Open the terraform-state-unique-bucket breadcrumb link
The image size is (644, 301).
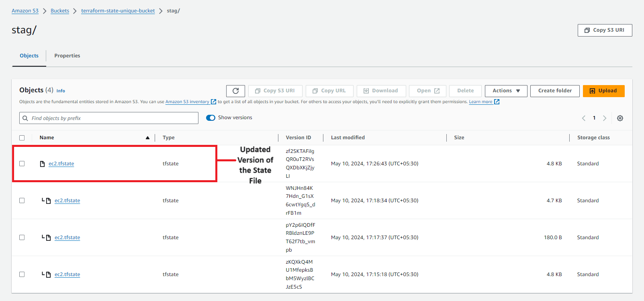(118, 11)
